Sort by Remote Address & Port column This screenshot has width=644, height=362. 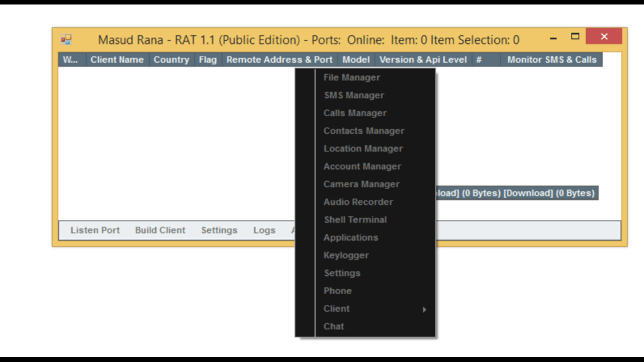click(279, 60)
